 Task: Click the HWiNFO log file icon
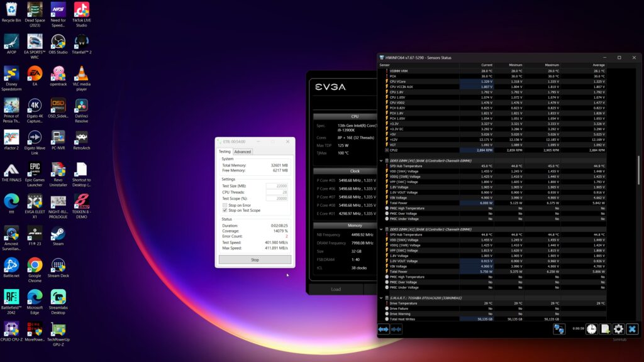(x=605, y=329)
